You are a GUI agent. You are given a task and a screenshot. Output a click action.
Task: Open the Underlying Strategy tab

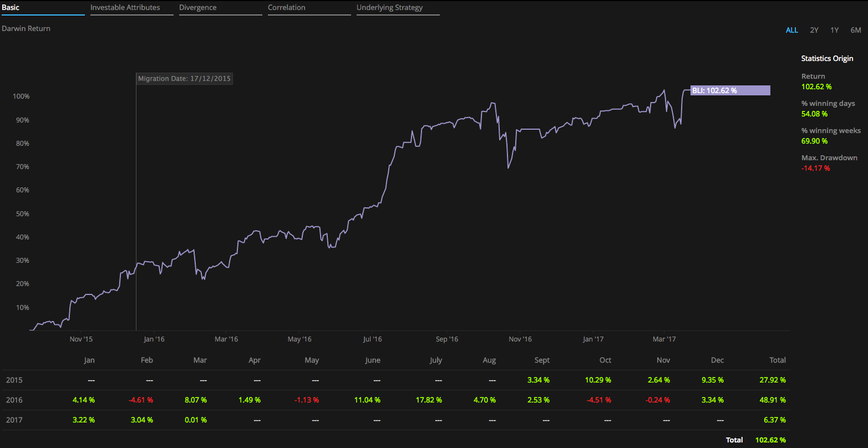389,8
